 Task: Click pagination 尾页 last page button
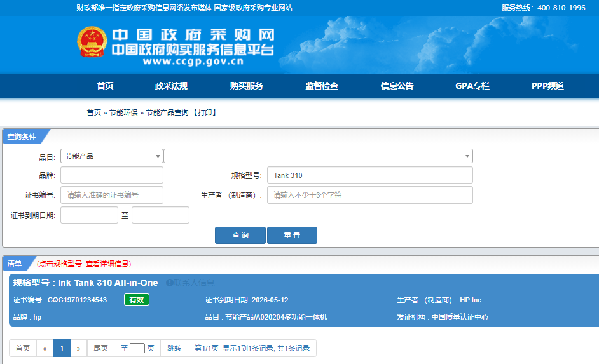(x=101, y=348)
